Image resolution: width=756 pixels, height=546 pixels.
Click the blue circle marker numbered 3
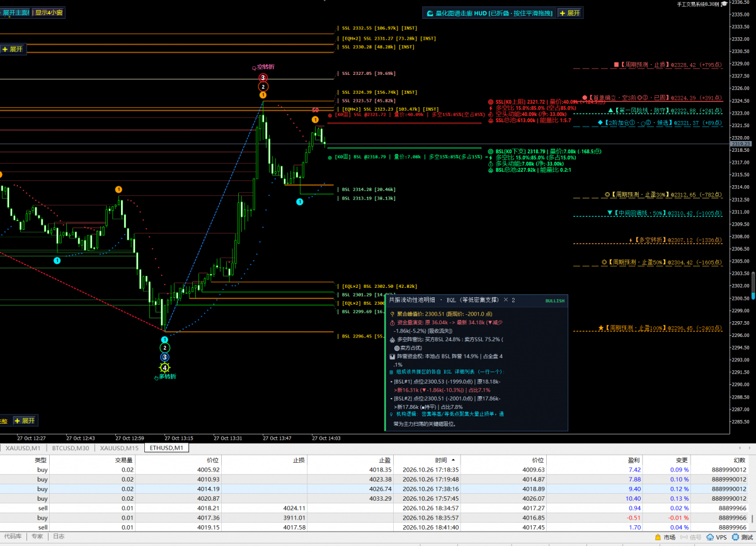[x=164, y=357]
